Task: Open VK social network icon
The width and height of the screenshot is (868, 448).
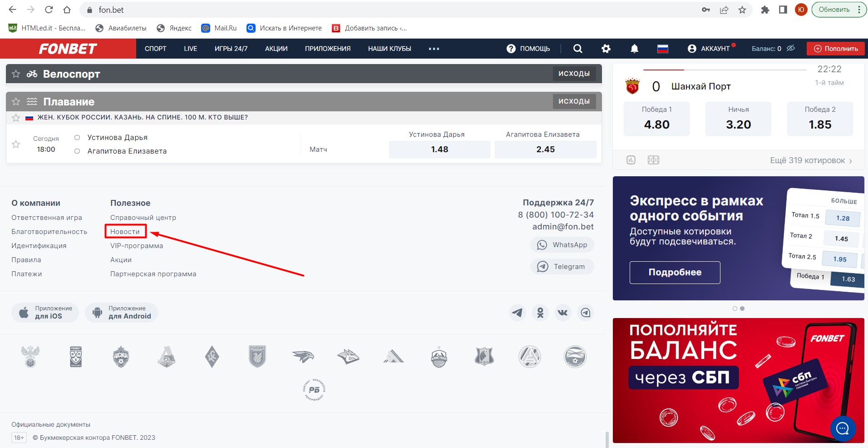Action: (x=562, y=313)
